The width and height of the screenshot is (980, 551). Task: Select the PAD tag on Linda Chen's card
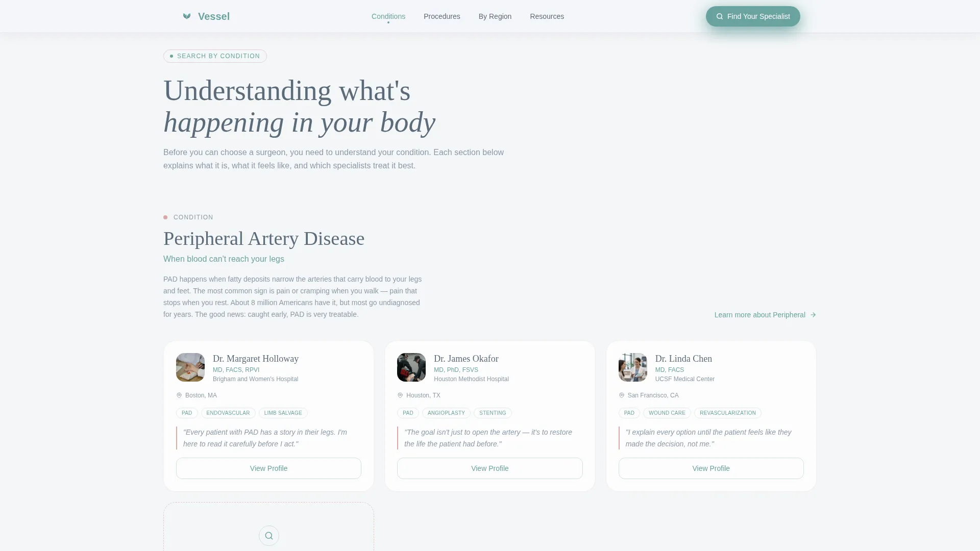pyautogui.click(x=629, y=413)
